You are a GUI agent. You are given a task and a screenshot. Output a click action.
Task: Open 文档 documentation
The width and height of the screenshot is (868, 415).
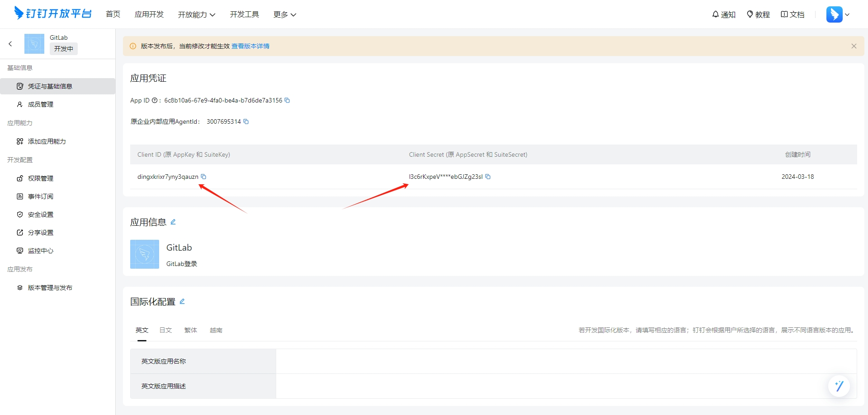pyautogui.click(x=793, y=14)
